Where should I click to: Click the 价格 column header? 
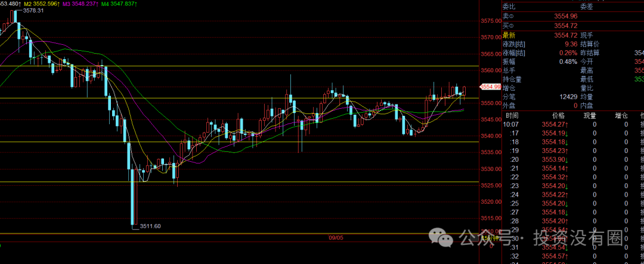coord(558,115)
